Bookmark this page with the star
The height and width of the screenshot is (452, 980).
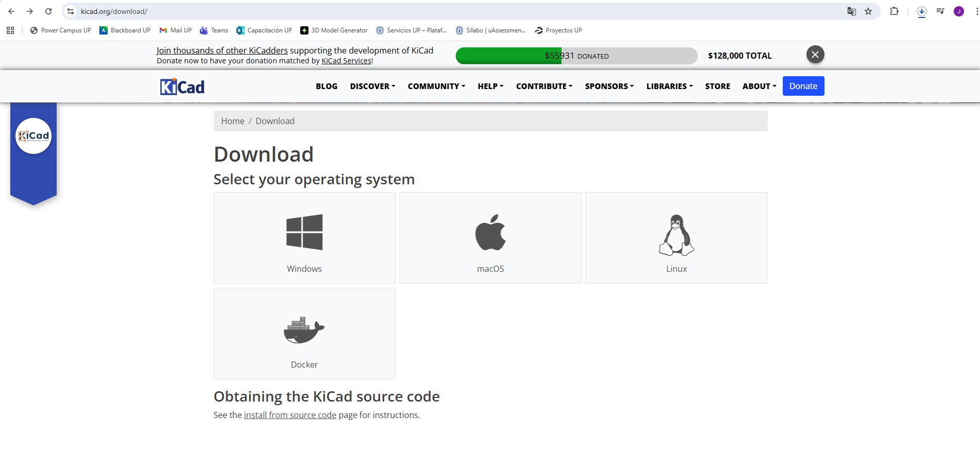(x=868, y=11)
